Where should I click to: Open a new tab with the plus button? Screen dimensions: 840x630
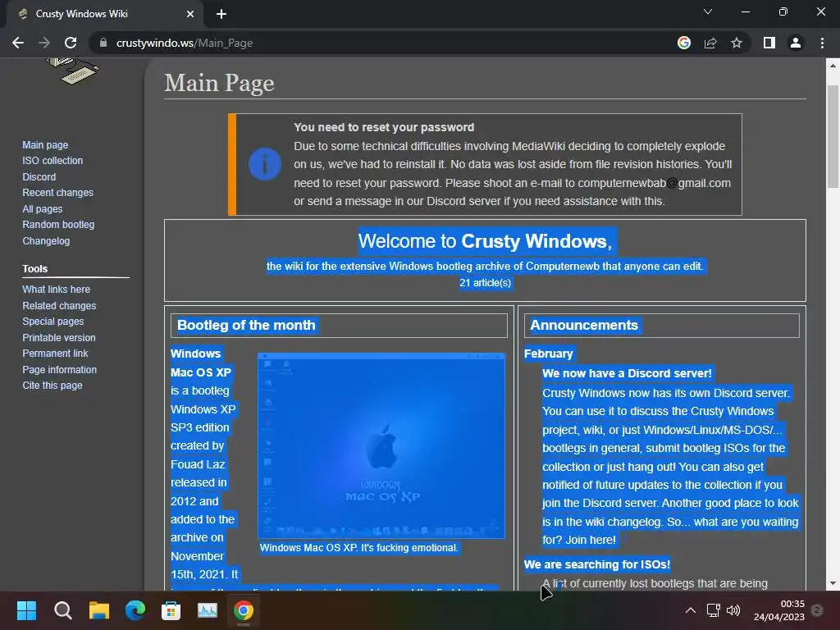coord(221,14)
